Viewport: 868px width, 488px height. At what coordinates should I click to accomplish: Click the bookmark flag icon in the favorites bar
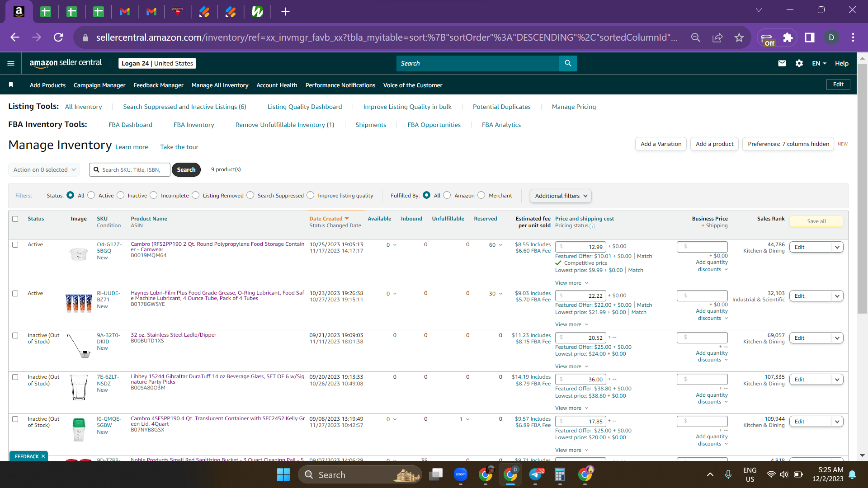(11, 85)
